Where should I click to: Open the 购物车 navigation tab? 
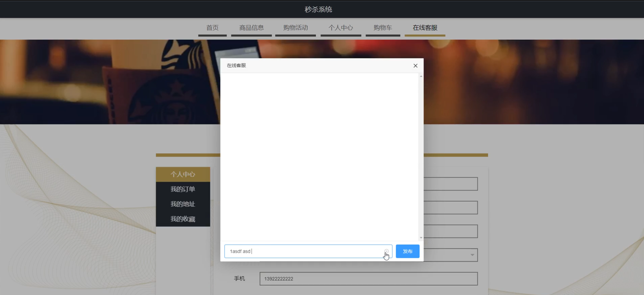coord(383,28)
